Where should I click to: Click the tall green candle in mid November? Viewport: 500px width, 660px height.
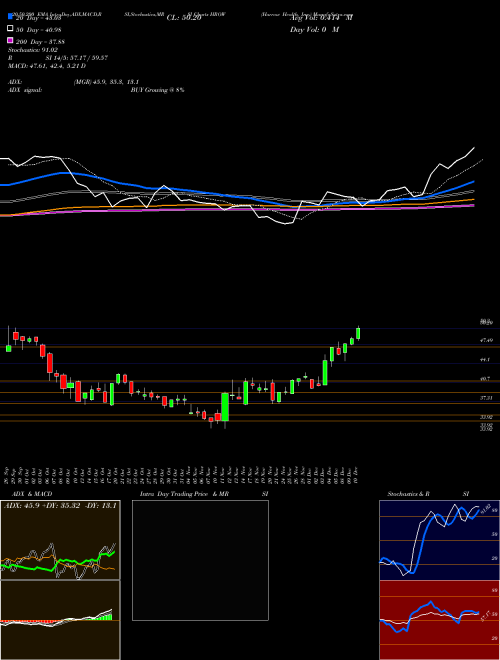tap(225, 407)
